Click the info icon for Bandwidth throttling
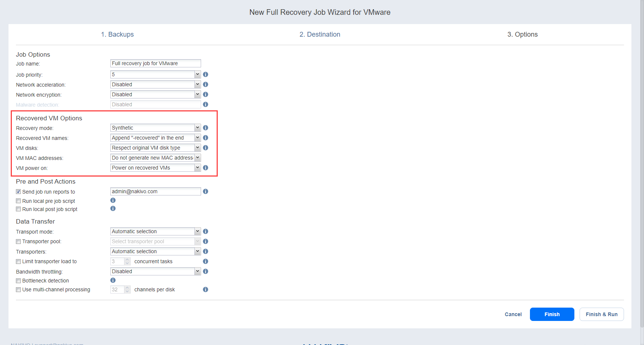The image size is (644, 345). coord(206,271)
